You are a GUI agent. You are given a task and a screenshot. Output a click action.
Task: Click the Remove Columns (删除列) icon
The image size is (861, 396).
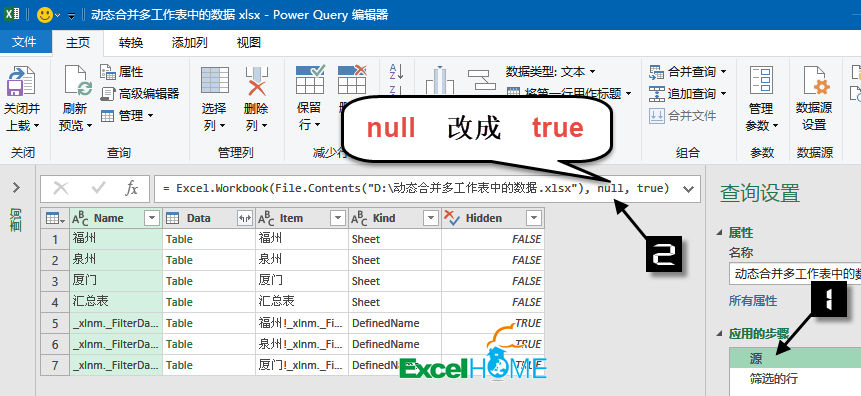coord(256,80)
